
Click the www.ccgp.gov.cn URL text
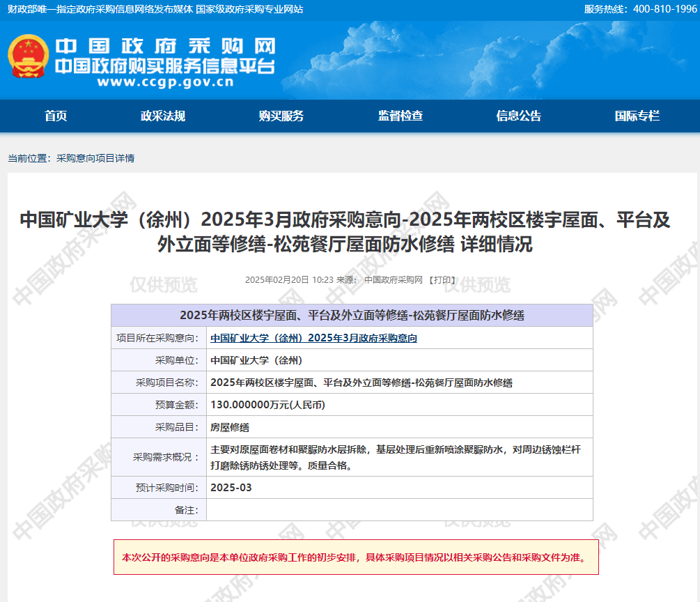click(166, 82)
